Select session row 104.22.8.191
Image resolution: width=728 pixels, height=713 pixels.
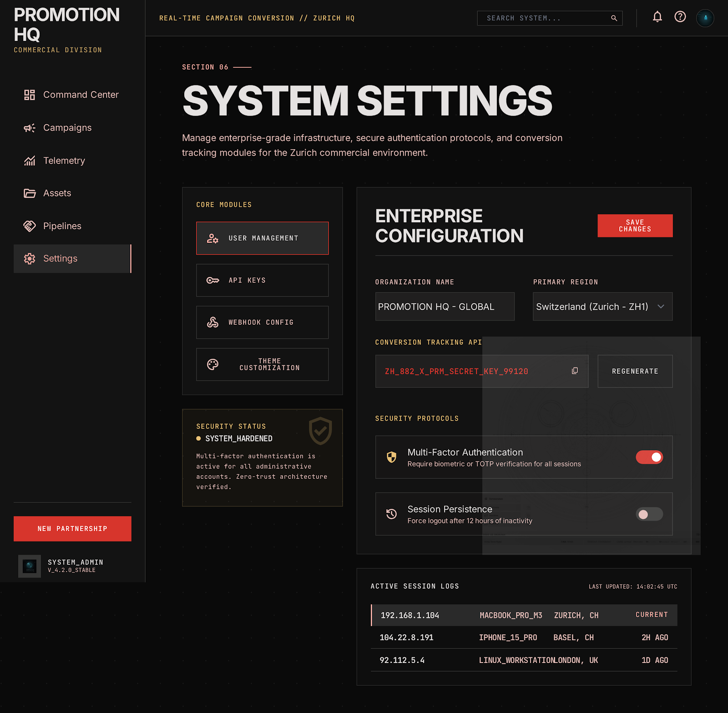pos(524,638)
